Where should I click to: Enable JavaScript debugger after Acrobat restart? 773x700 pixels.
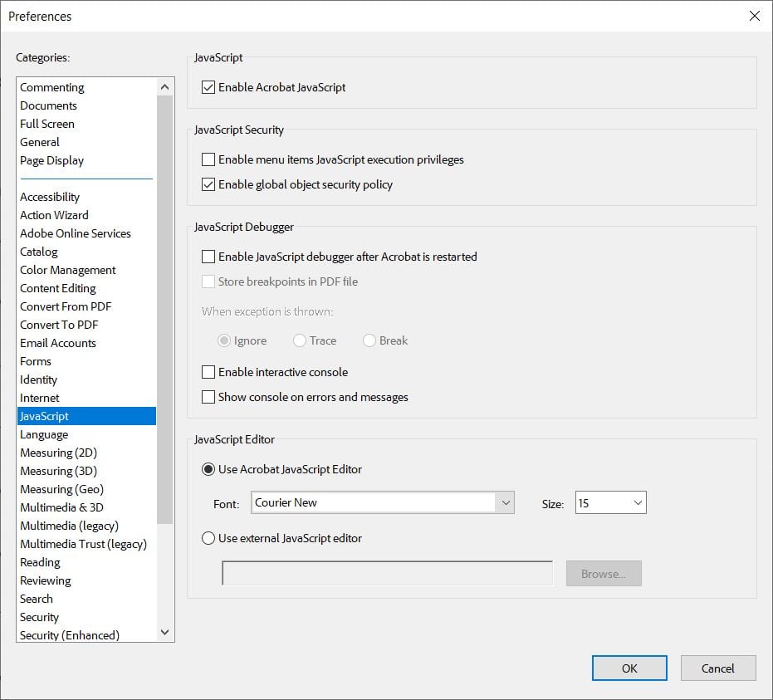point(208,257)
